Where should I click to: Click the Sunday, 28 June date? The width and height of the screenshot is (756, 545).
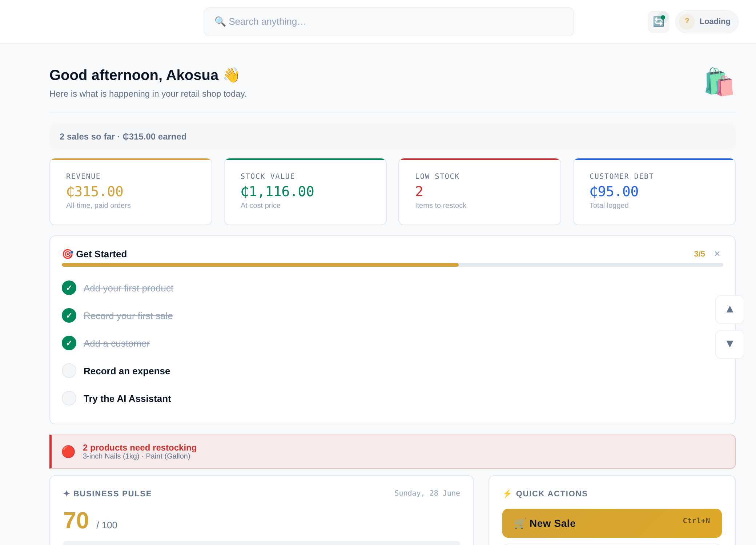click(x=427, y=493)
